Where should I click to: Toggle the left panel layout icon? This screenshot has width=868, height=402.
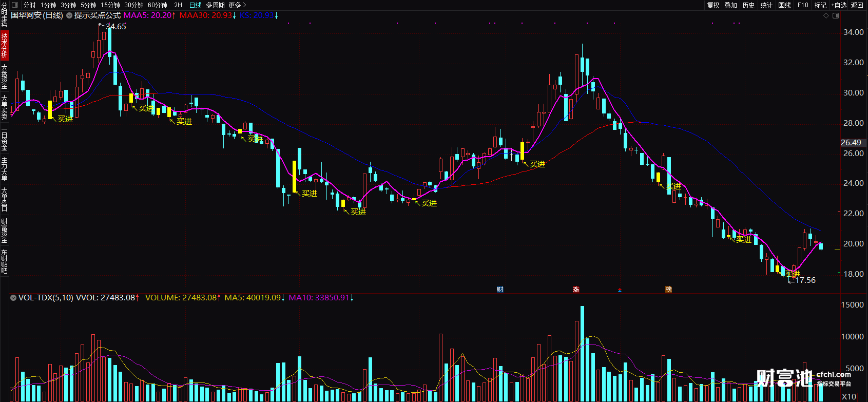pos(15,5)
